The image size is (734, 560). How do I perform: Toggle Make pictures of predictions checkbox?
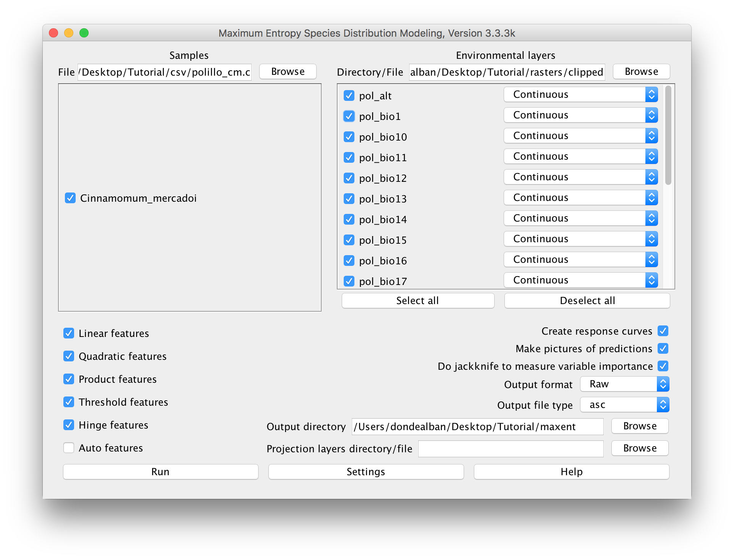pyautogui.click(x=663, y=348)
